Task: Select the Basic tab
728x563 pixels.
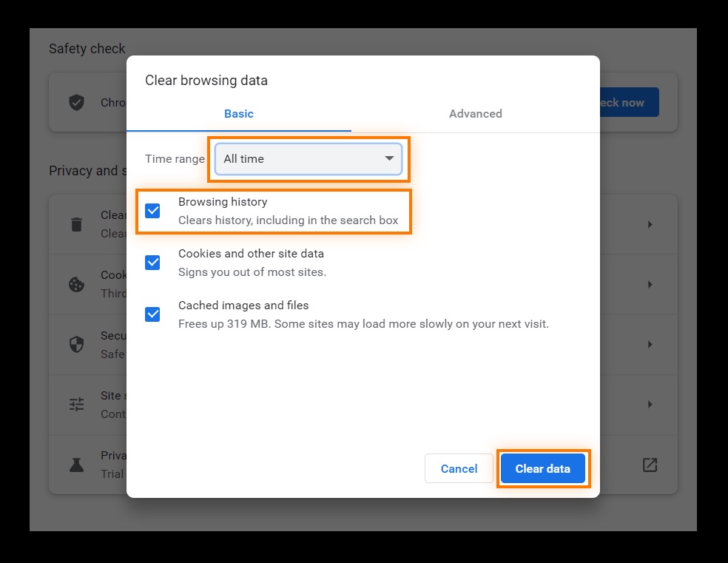Action: (239, 114)
